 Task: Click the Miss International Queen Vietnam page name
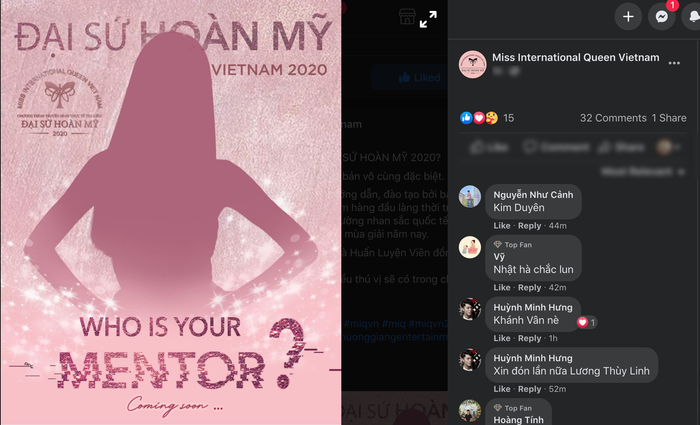coord(575,57)
